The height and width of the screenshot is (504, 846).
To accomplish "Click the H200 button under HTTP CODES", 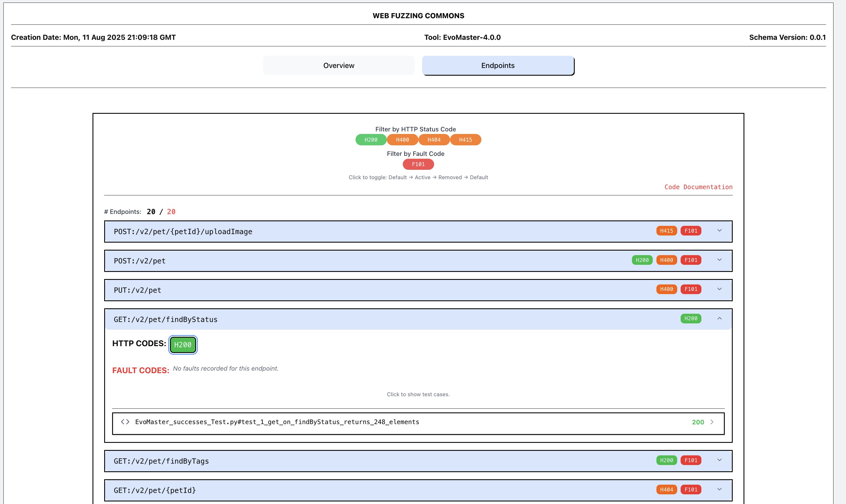I will [183, 345].
